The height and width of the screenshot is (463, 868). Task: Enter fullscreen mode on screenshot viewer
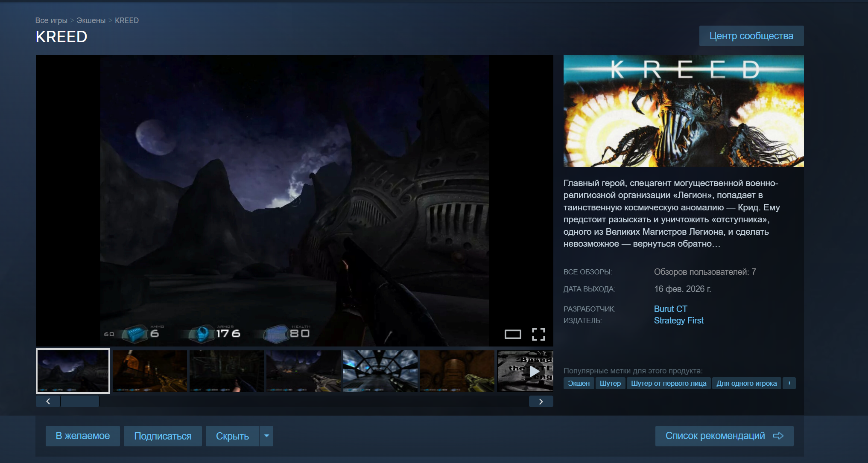(x=538, y=334)
